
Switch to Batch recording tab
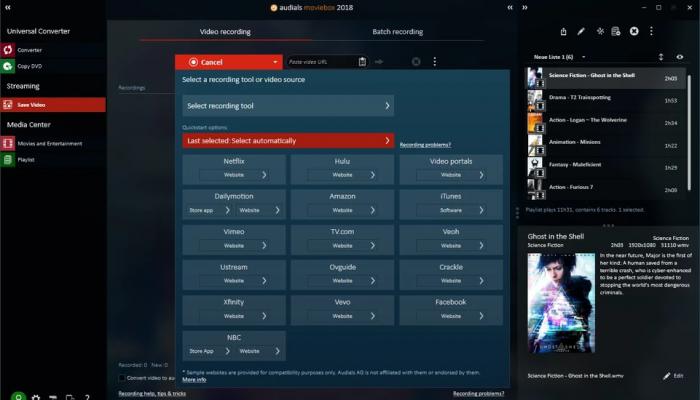398,32
